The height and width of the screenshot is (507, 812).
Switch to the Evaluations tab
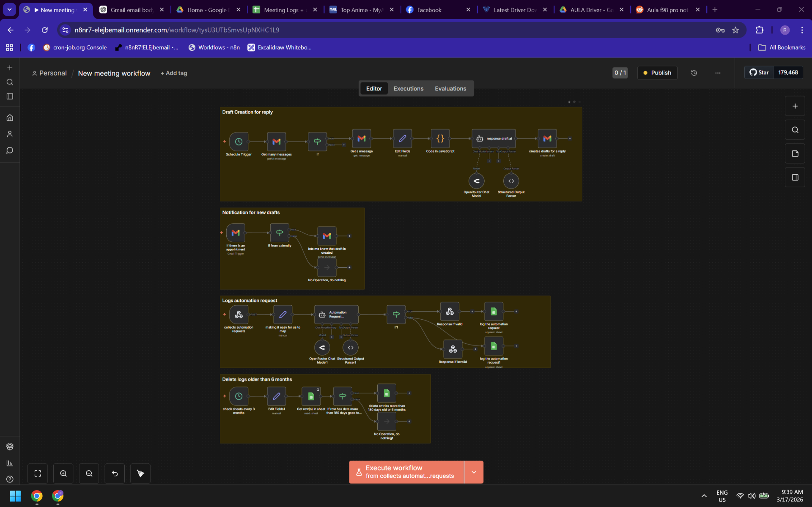click(x=450, y=88)
